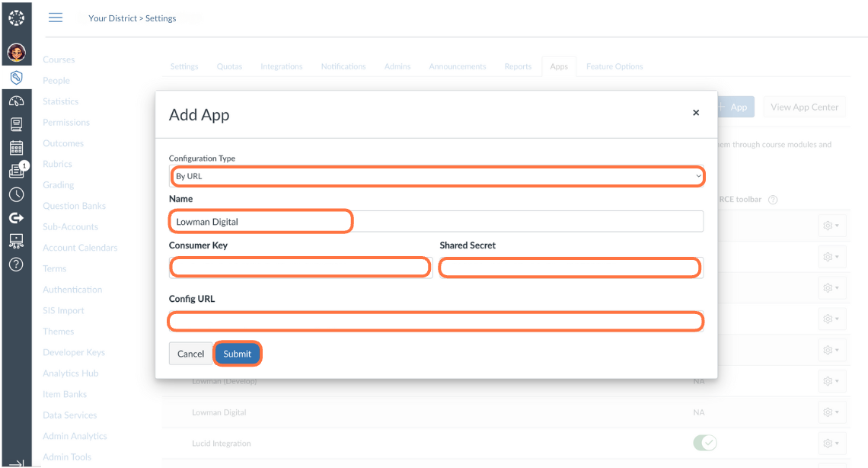Open Developer Keys in account menu
Image resolution: width=868 pixels, height=468 pixels.
[x=74, y=352]
